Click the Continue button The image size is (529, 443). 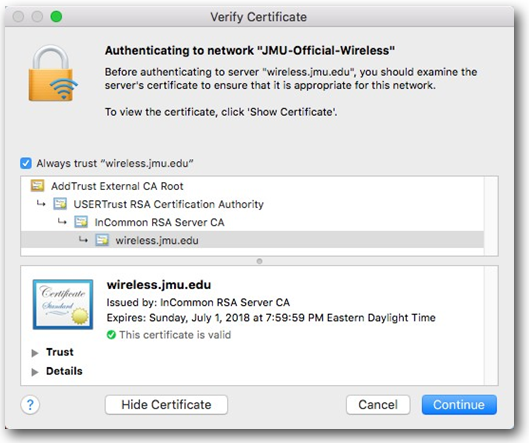(459, 405)
